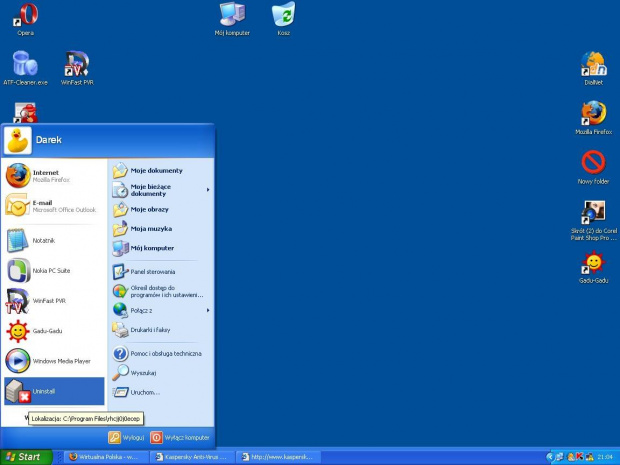The image size is (620, 465).
Task: Launch WinFast PVR from Start menu
Action: point(54,301)
